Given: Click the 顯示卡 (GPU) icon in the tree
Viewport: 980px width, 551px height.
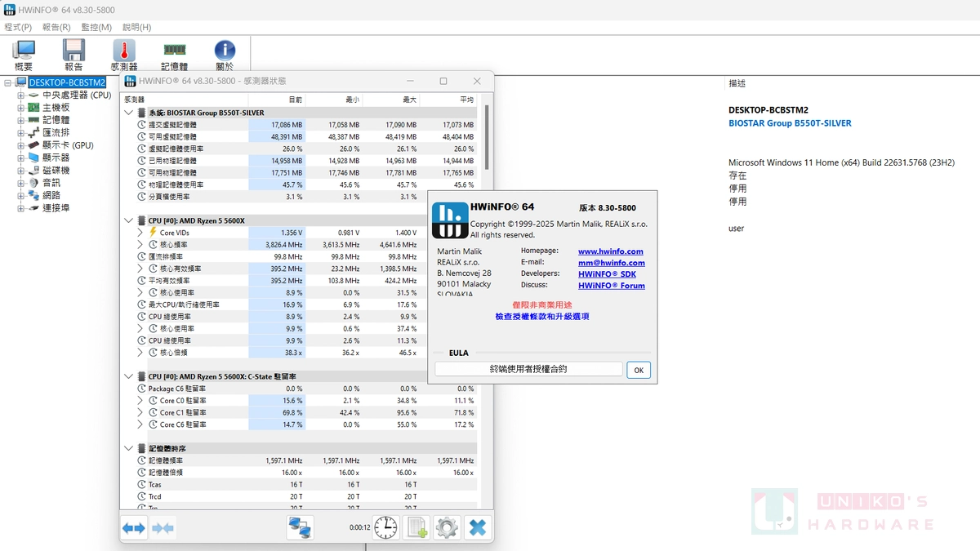Looking at the screenshot, I should [33, 145].
